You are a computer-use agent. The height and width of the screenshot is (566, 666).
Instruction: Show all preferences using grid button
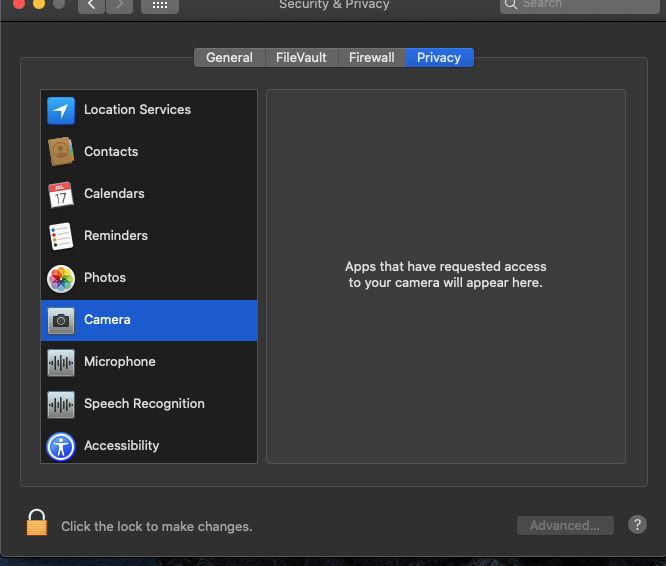(160, 6)
